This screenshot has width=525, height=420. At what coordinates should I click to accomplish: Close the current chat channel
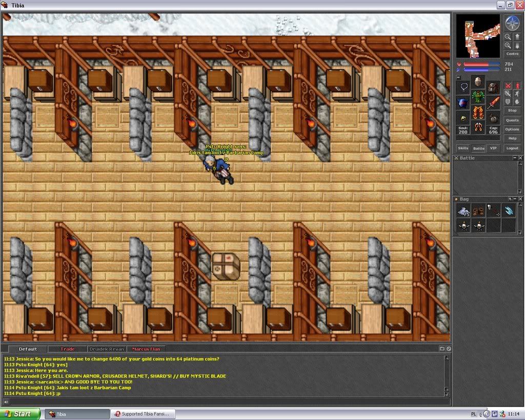coord(449,349)
